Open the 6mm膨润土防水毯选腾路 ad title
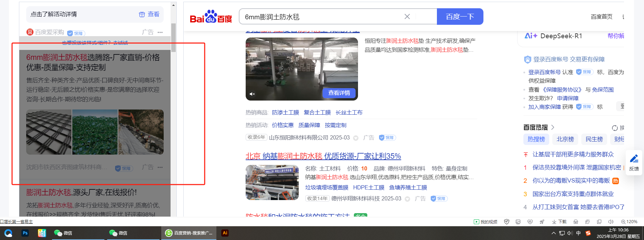This screenshot has height=240, width=644. click(x=93, y=62)
